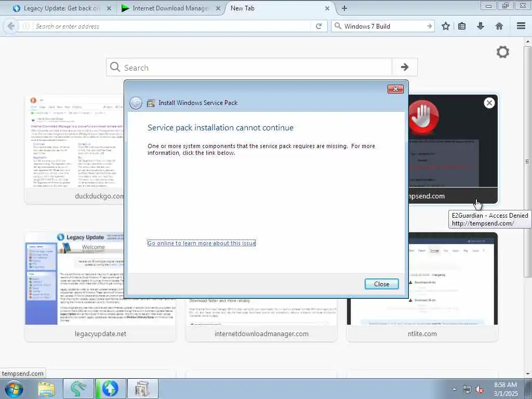The image size is (532, 399).
Task: Open the Windows Start menu
Action: (x=14, y=389)
